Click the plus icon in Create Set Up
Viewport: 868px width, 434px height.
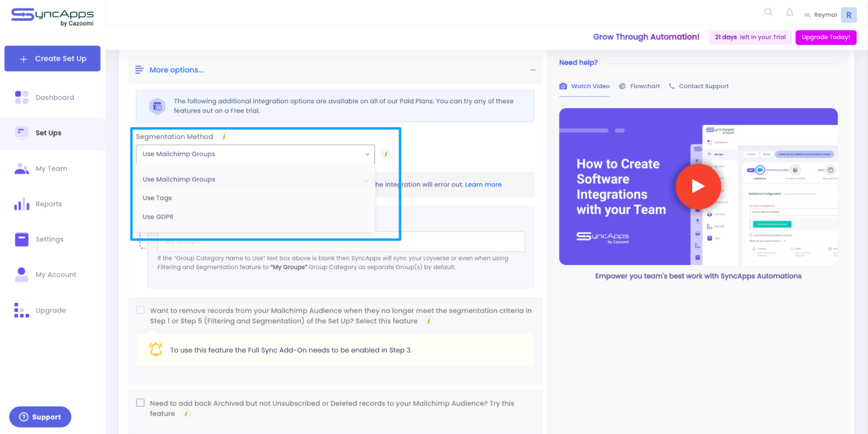24,59
